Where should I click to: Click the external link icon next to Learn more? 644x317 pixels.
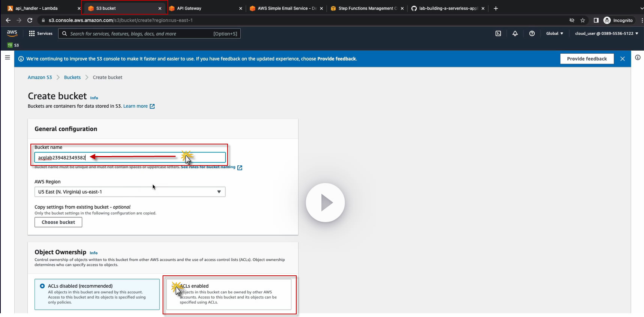click(152, 106)
